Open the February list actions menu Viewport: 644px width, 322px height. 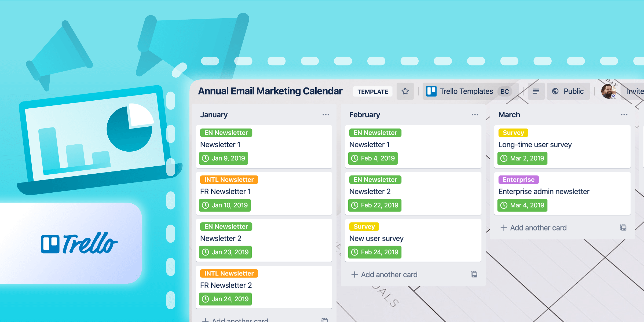click(x=475, y=115)
